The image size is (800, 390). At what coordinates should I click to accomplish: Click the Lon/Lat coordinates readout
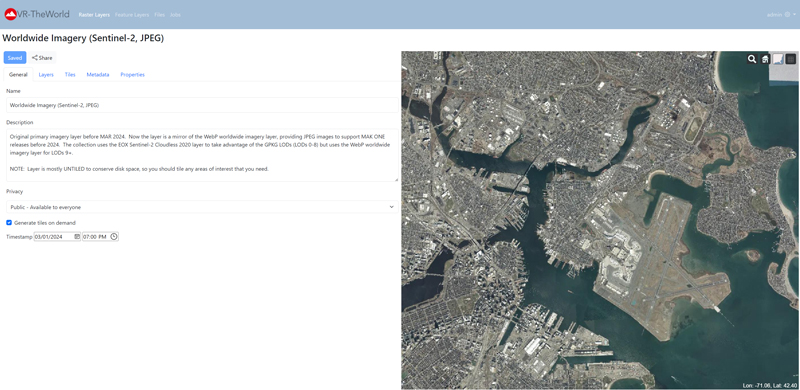[x=769, y=385]
